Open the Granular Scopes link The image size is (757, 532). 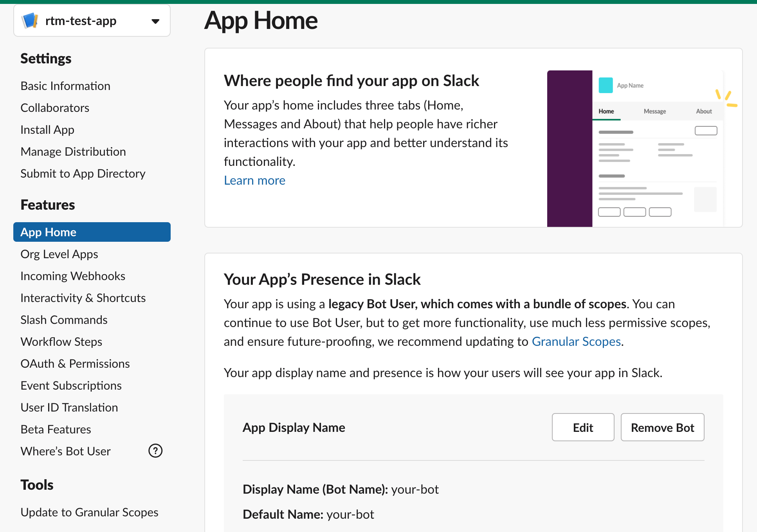(576, 341)
